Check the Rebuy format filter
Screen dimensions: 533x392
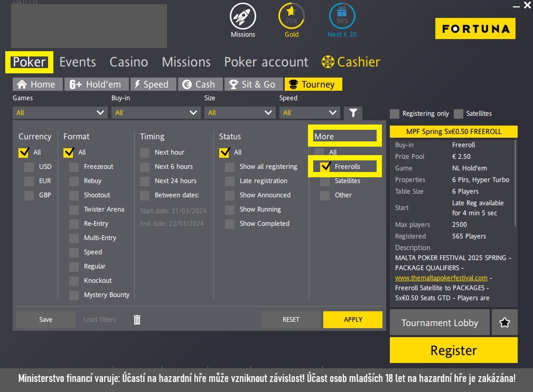pos(74,180)
